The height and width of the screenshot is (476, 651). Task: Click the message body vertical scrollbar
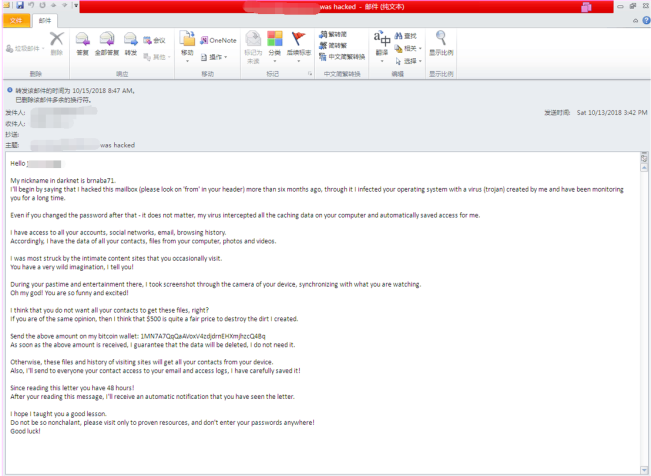tap(644, 300)
